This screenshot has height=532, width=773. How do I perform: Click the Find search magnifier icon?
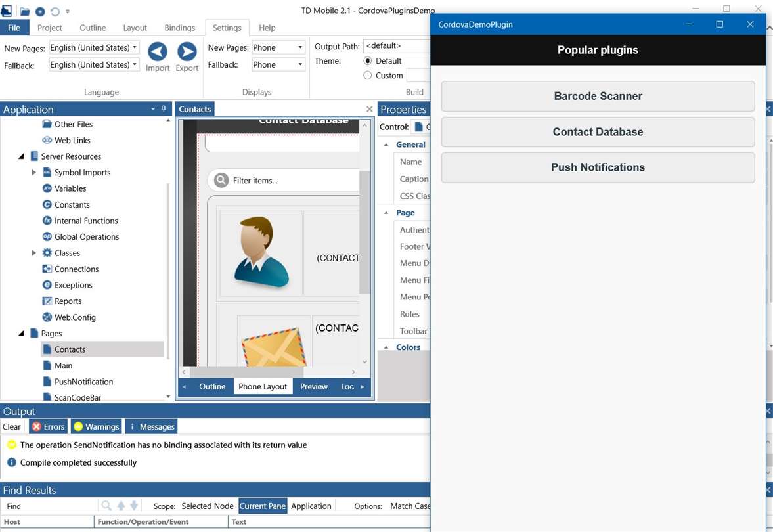[x=106, y=506]
